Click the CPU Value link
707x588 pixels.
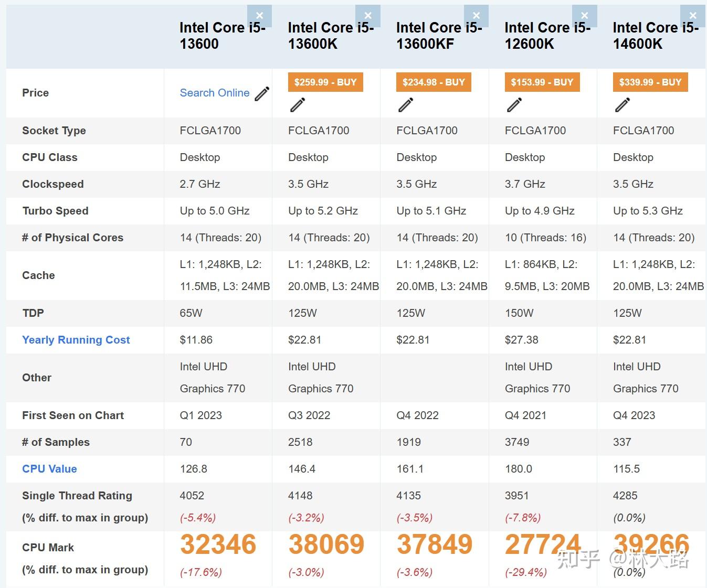pos(49,469)
